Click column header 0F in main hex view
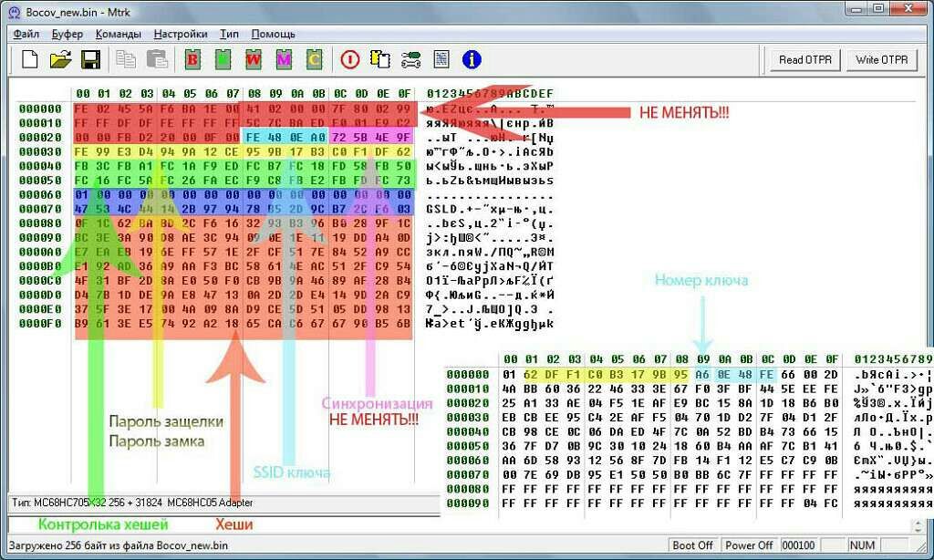 (x=404, y=94)
